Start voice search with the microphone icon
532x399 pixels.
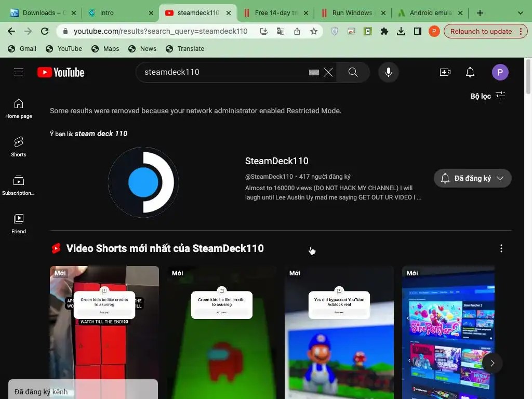[x=389, y=72]
